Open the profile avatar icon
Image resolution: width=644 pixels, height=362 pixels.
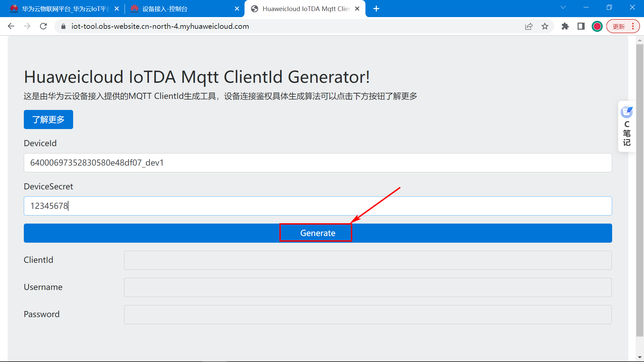click(x=597, y=26)
